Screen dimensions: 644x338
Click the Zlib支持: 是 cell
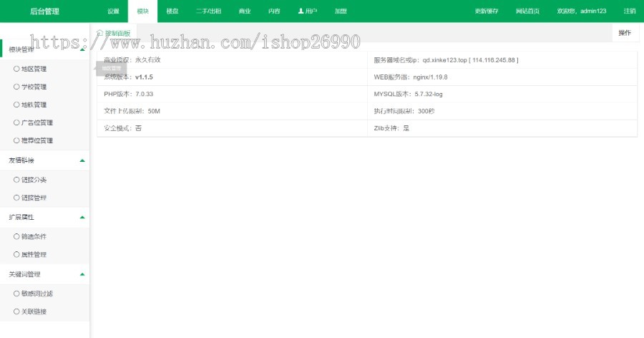(x=502, y=128)
